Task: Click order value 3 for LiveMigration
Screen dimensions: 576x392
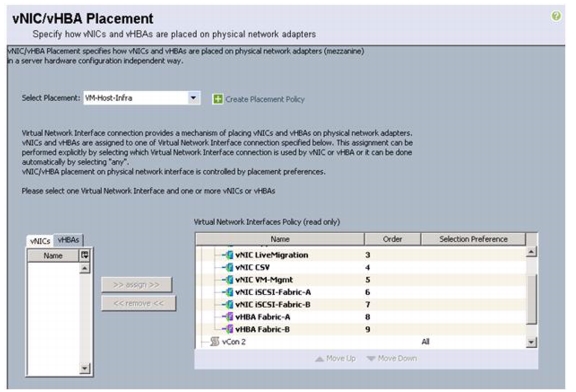Action: 367,255
